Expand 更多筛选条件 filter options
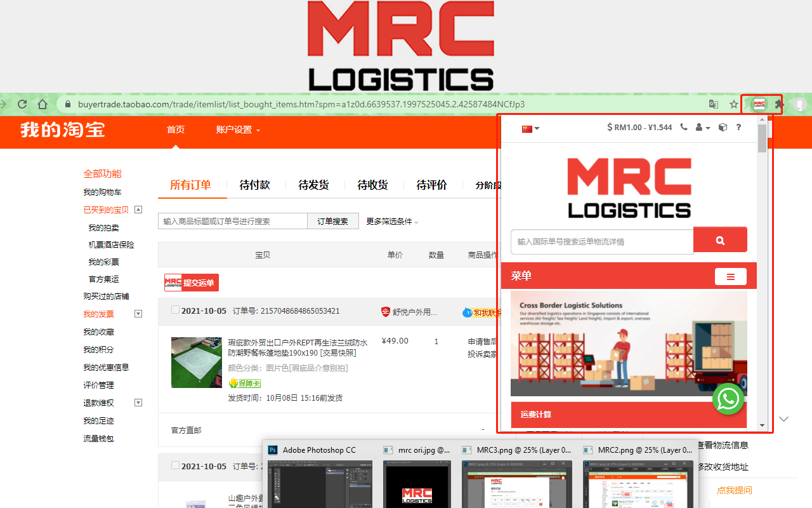The image size is (812, 508). click(x=392, y=222)
